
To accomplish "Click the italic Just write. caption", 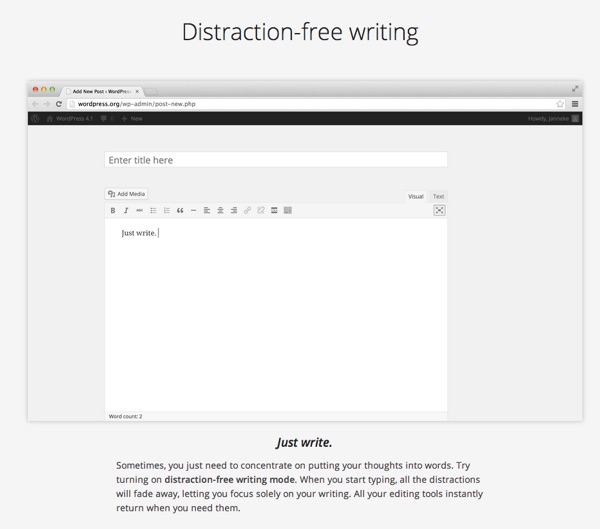I will [x=304, y=442].
